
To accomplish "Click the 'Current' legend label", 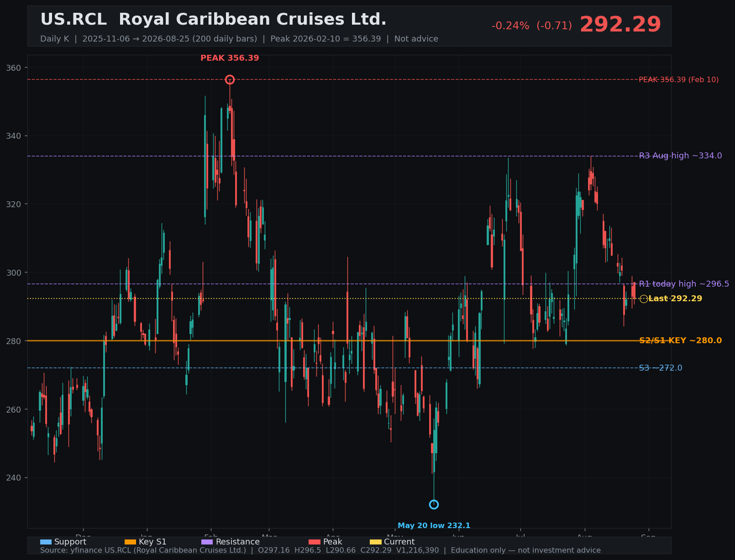I will point(399,542).
